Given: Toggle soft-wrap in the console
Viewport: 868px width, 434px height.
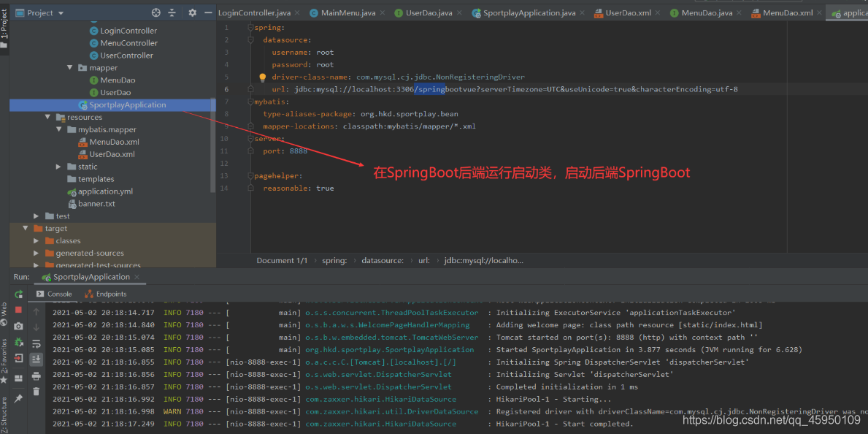Looking at the screenshot, I should tap(36, 343).
